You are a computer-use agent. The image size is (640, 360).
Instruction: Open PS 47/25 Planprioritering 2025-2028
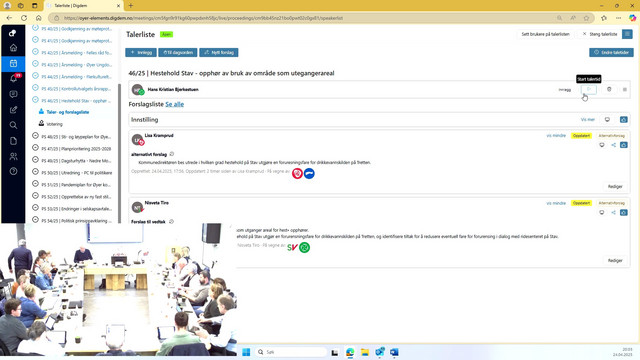pos(76,149)
